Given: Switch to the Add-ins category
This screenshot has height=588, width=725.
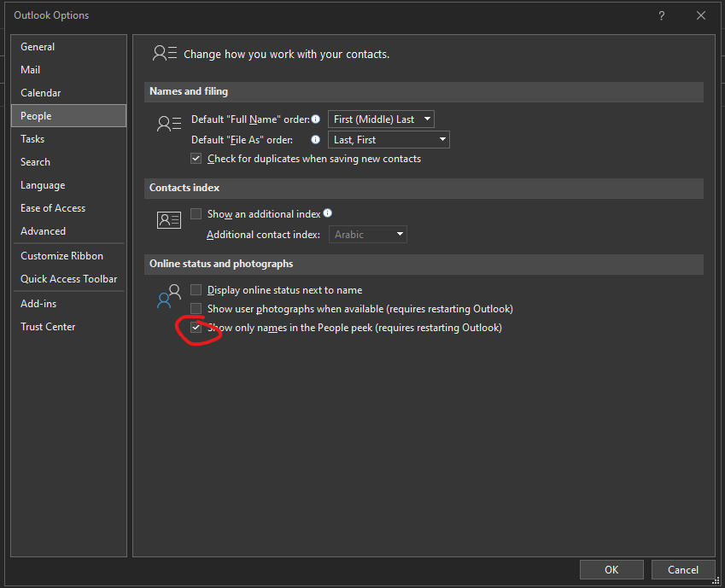Looking at the screenshot, I should point(68,304).
